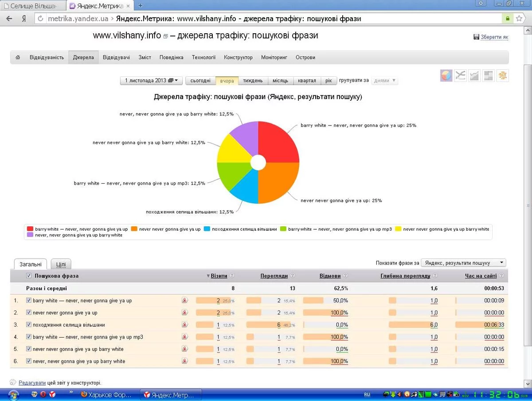Select the 'тиждень' period button
This screenshot has width=532, height=401.
[253, 81]
